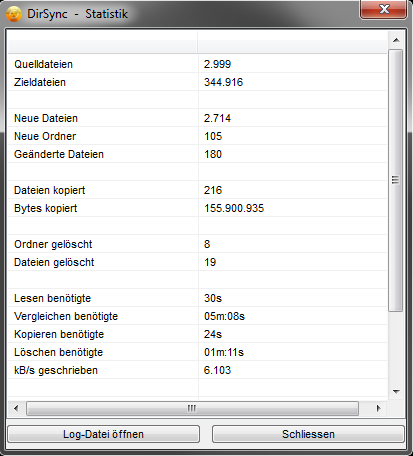Click the Schliessen button
Screen dimensions: 413x456
(x=308, y=434)
